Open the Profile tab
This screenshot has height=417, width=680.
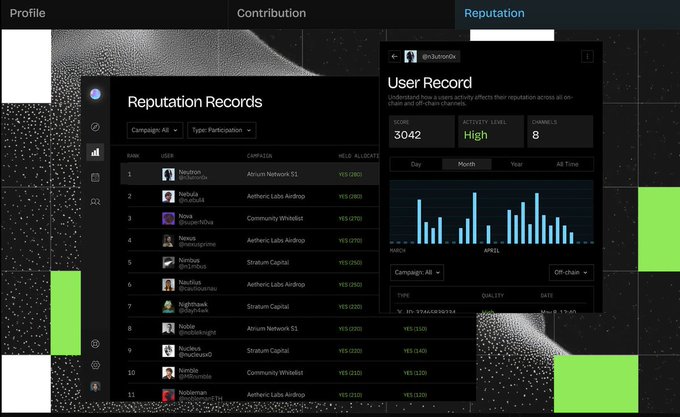coord(27,13)
